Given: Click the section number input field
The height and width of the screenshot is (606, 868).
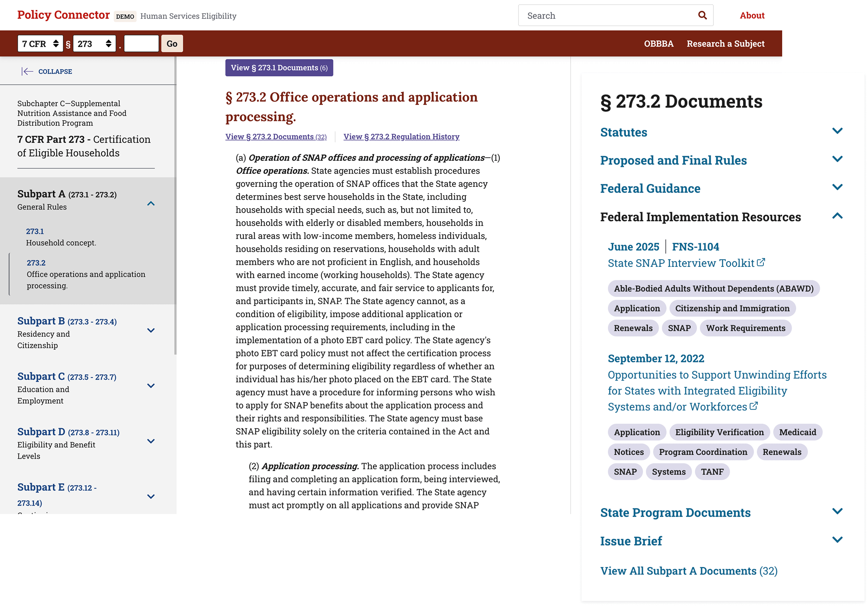Looking at the screenshot, I should 141,43.
